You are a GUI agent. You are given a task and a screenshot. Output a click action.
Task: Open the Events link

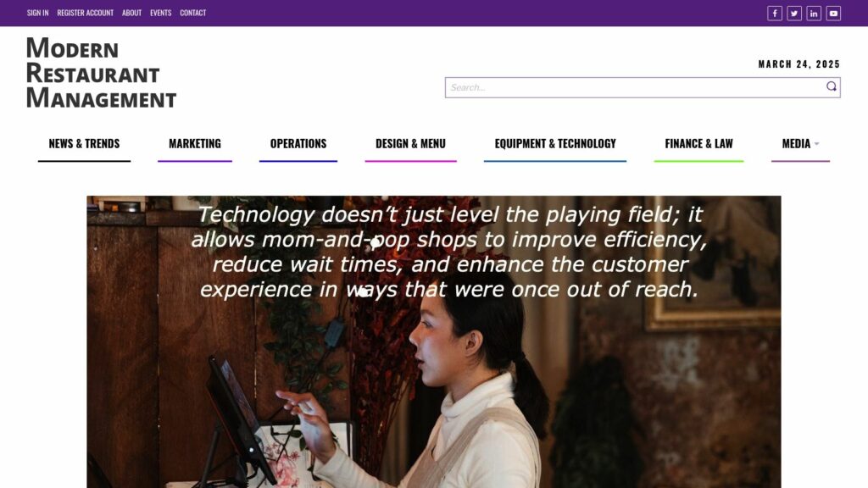coord(160,13)
